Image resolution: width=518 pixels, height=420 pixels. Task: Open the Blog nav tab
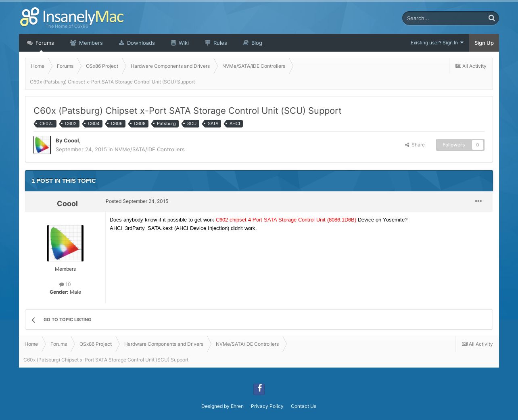point(253,43)
